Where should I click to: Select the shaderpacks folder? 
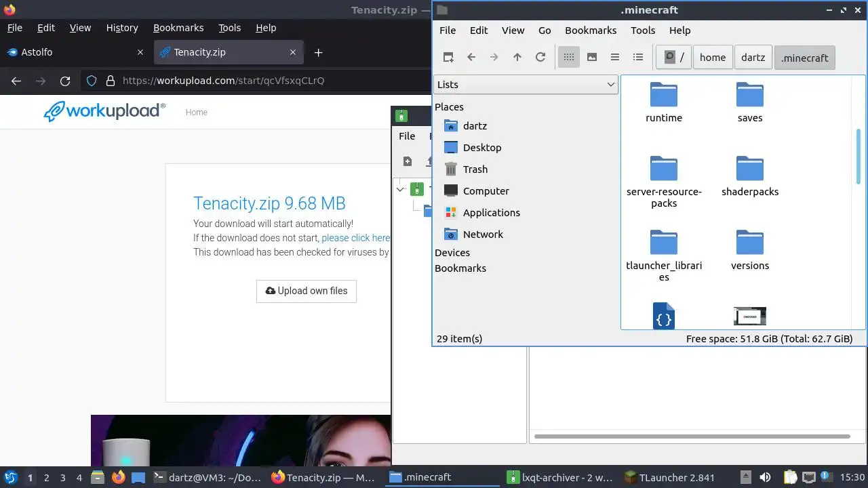750,177
